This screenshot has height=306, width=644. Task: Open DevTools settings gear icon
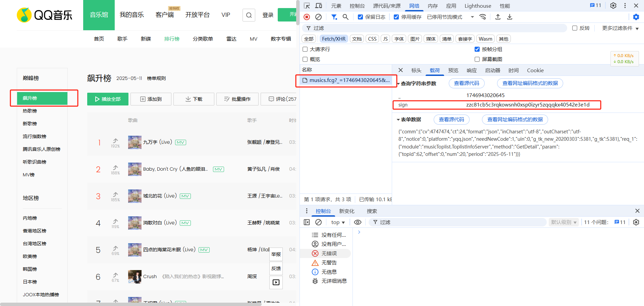click(613, 6)
